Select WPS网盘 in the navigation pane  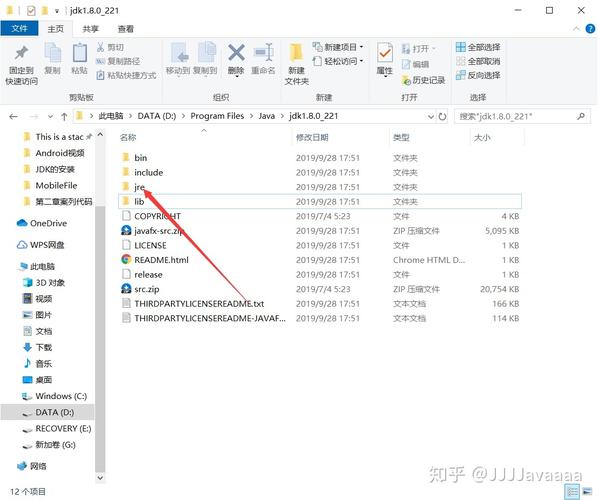point(47,245)
